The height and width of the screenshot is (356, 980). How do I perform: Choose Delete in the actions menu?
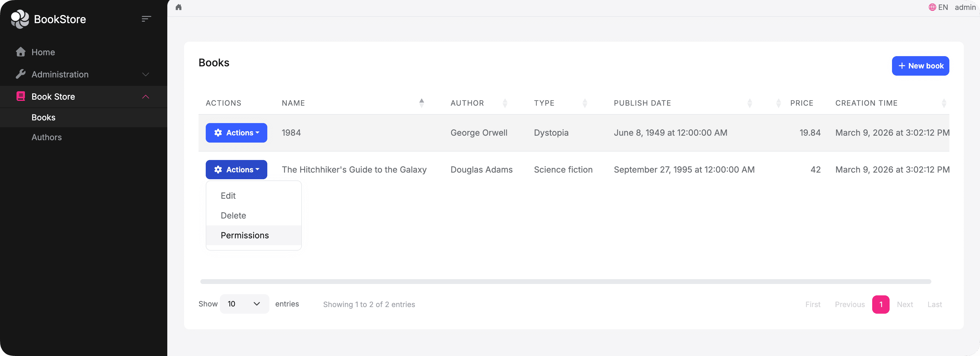[x=233, y=216]
